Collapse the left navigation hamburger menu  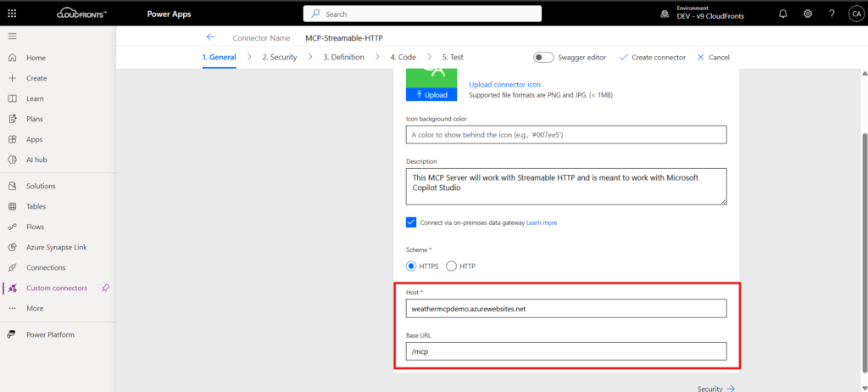(12, 36)
